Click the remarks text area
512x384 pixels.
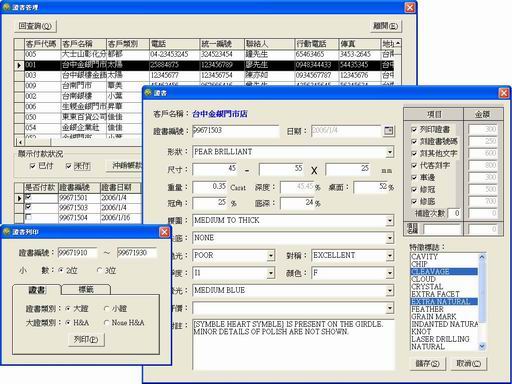293,344
